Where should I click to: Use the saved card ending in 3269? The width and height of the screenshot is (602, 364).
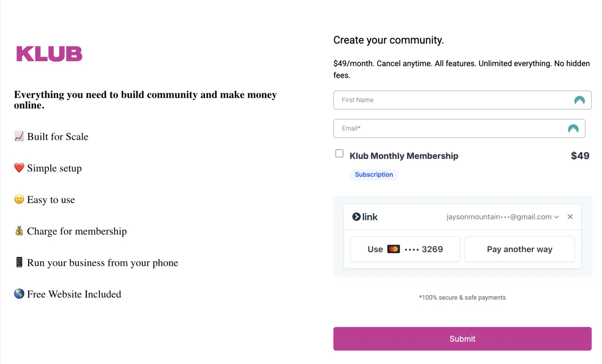coord(405,249)
